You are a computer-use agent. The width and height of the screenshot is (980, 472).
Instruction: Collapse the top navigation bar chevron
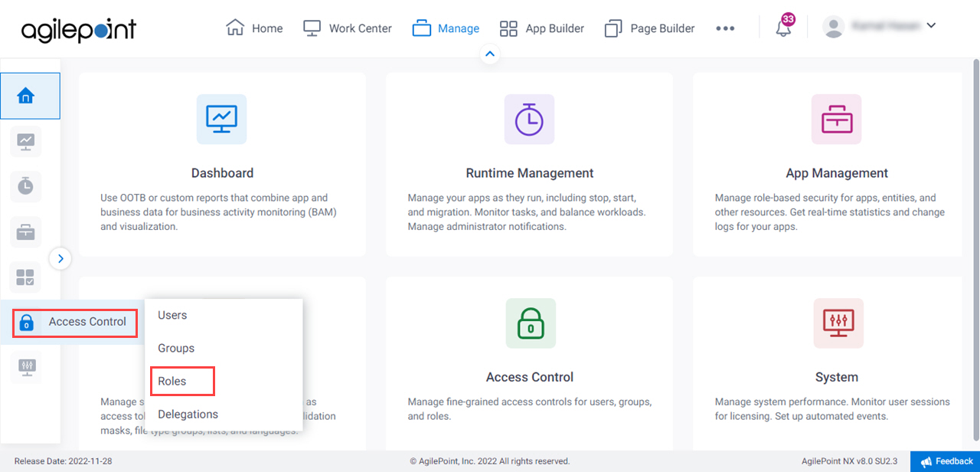tap(490, 54)
